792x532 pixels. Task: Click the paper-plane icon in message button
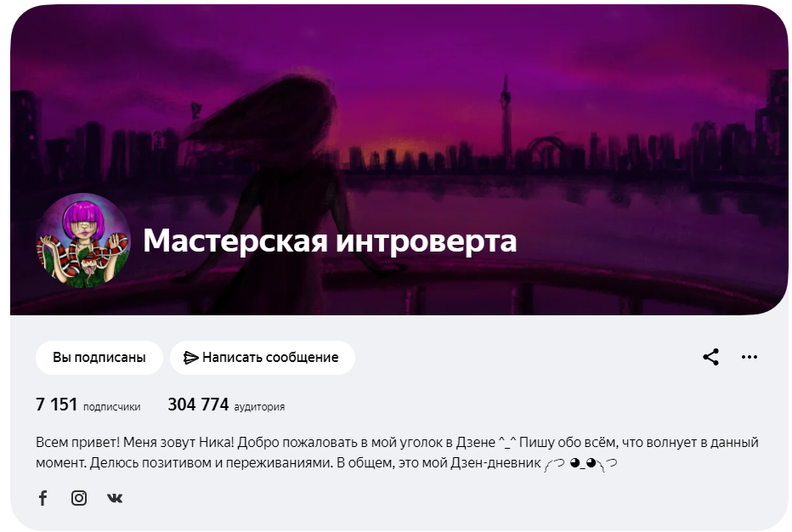point(190,358)
